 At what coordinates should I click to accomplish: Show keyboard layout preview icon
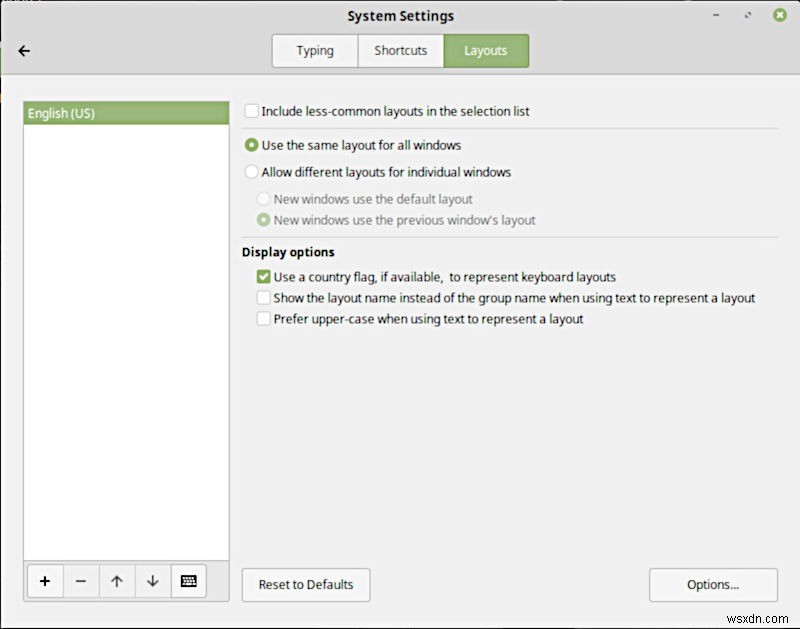click(189, 581)
